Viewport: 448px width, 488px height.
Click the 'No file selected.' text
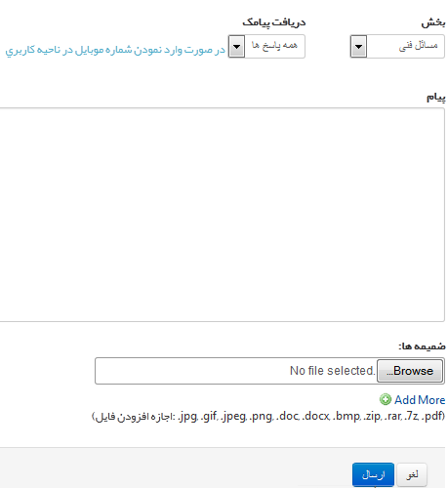click(x=333, y=371)
